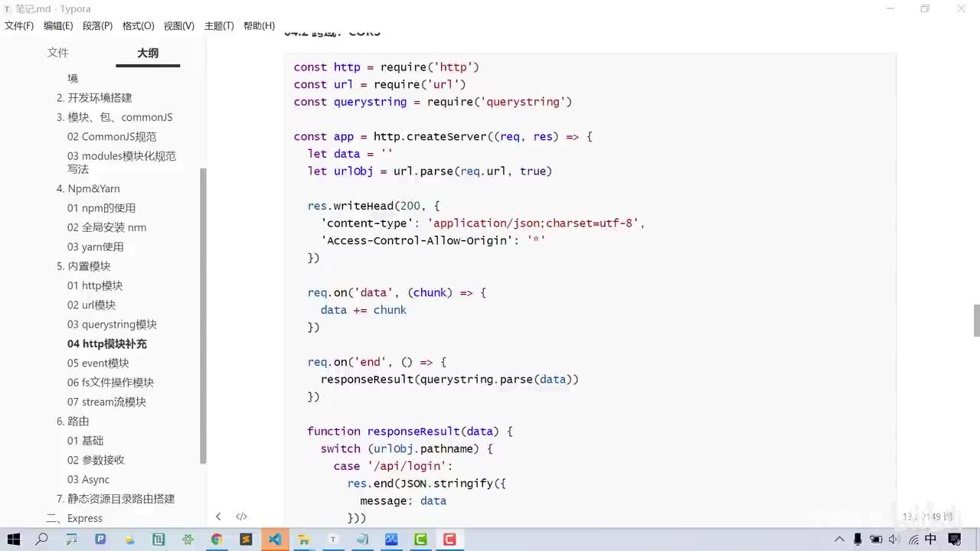Open 01 基础 outline entry
The image size is (980, 551).
coord(85,441)
